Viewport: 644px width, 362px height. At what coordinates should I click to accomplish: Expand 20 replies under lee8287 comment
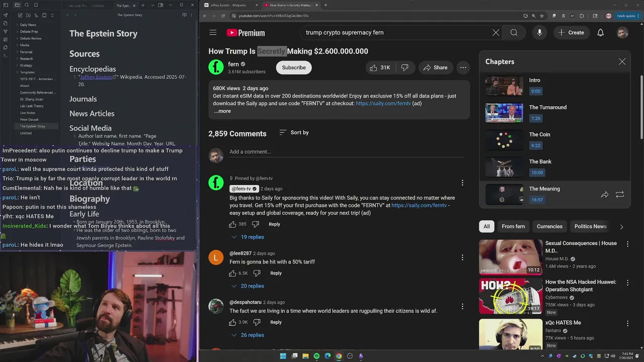[248, 286]
